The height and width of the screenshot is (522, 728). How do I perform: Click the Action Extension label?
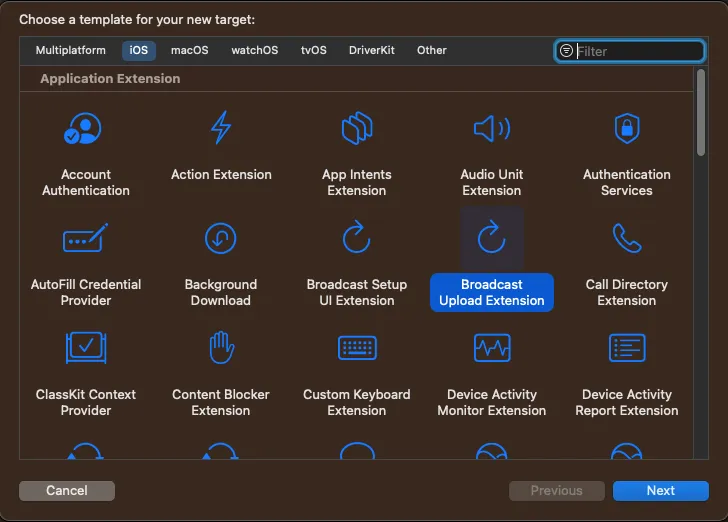(221, 175)
